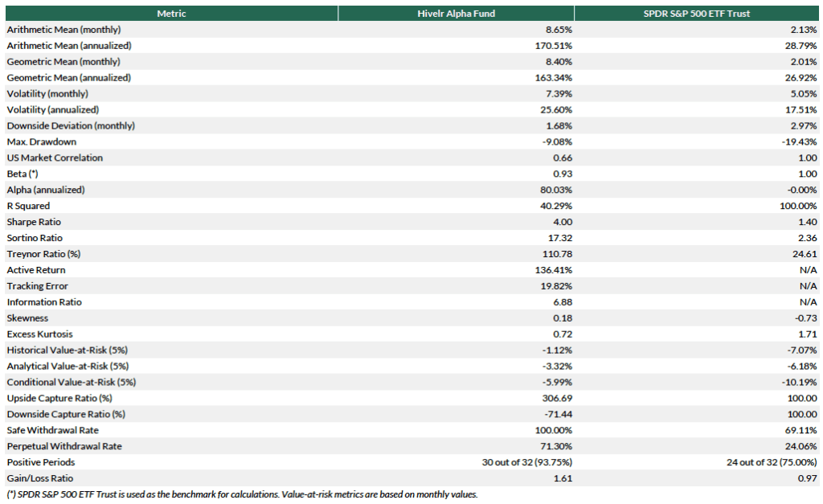This screenshot has width=823, height=504.
Task: Click the -19.43% SPDR Max Drawdown value
Action: point(800,141)
